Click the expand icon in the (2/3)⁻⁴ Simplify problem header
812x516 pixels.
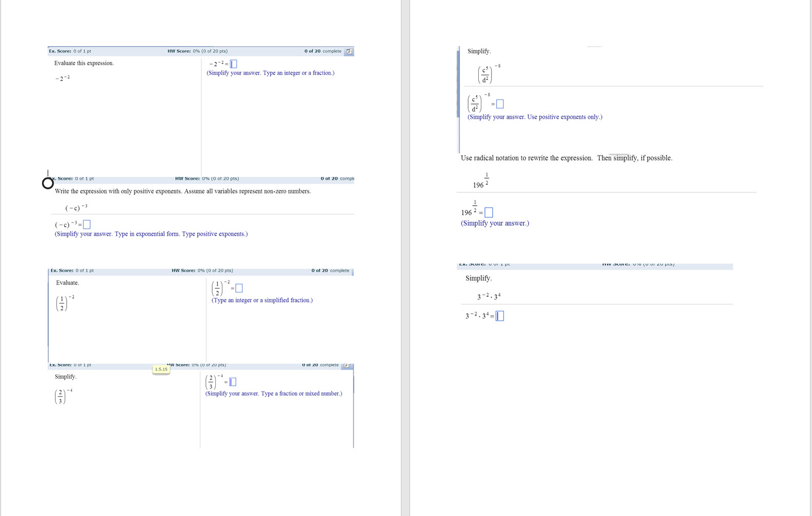tap(347, 366)
